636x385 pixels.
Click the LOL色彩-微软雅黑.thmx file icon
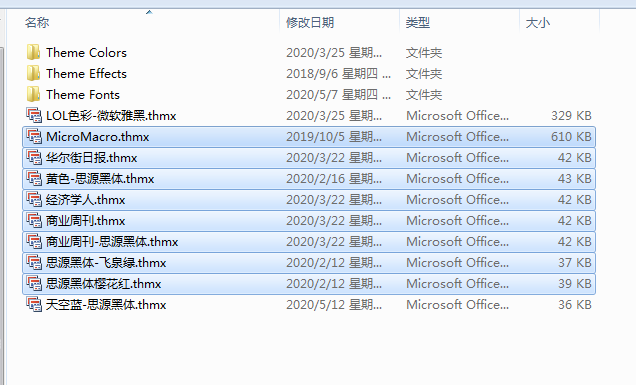click(34, 116)
